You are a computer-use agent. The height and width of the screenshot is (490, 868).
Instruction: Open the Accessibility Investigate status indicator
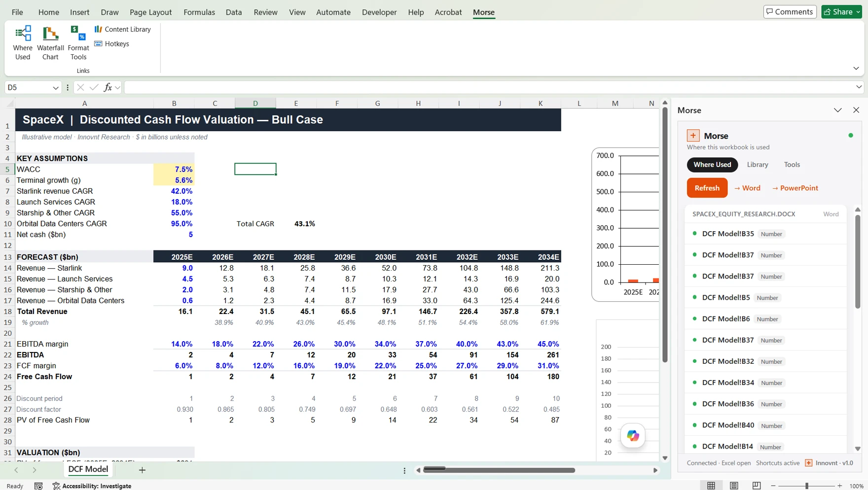click(92, 486)
